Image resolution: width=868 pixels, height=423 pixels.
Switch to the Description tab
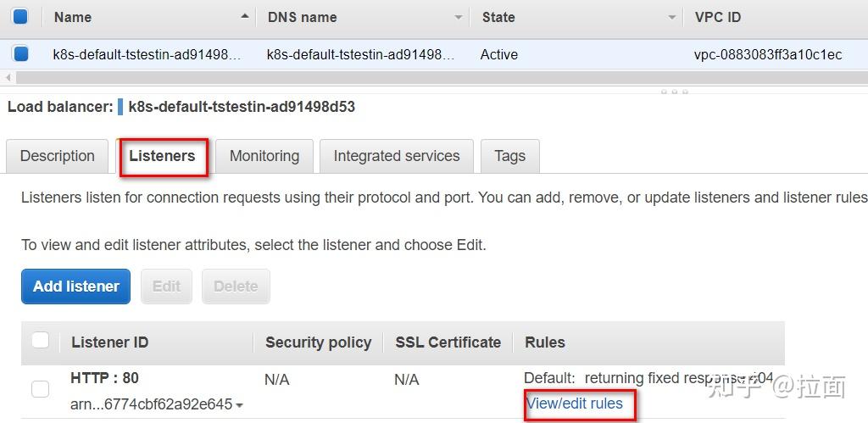(57, 156)
